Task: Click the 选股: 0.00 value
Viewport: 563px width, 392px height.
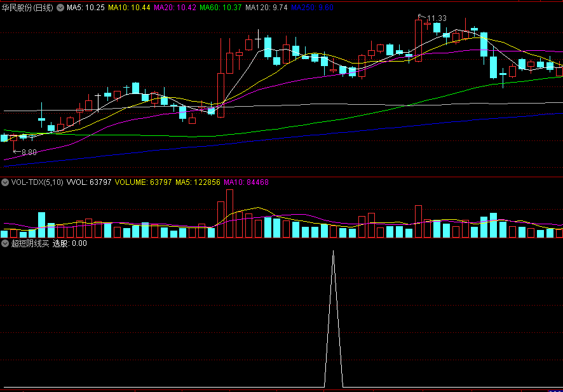Action: tap(70, 243)
